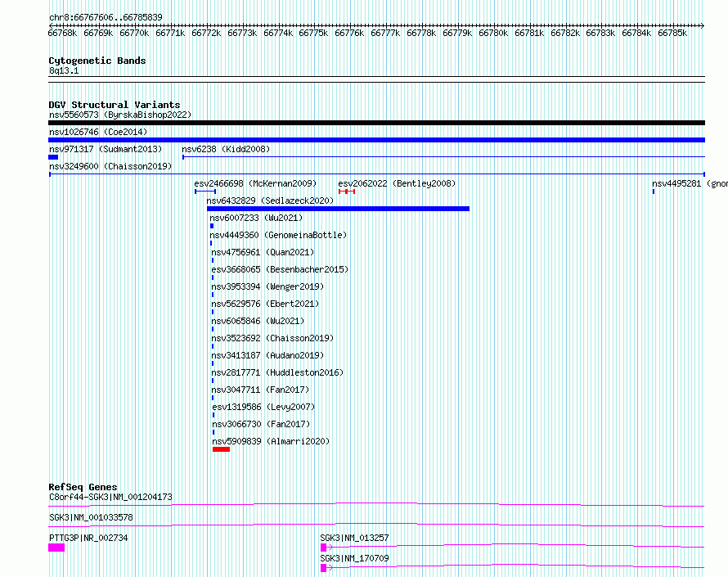Select SGK3|NM_170709 transcript label
This screenshot has width=728, height=577.
(355, 558)
